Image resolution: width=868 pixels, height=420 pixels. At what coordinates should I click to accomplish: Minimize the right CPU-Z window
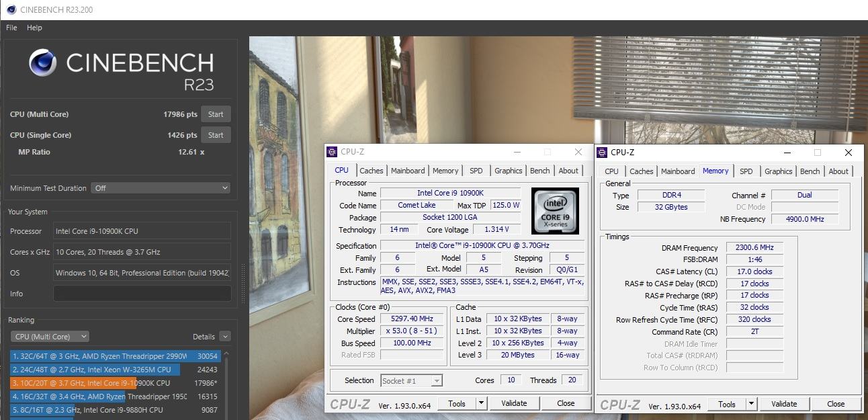click(786, 153)
